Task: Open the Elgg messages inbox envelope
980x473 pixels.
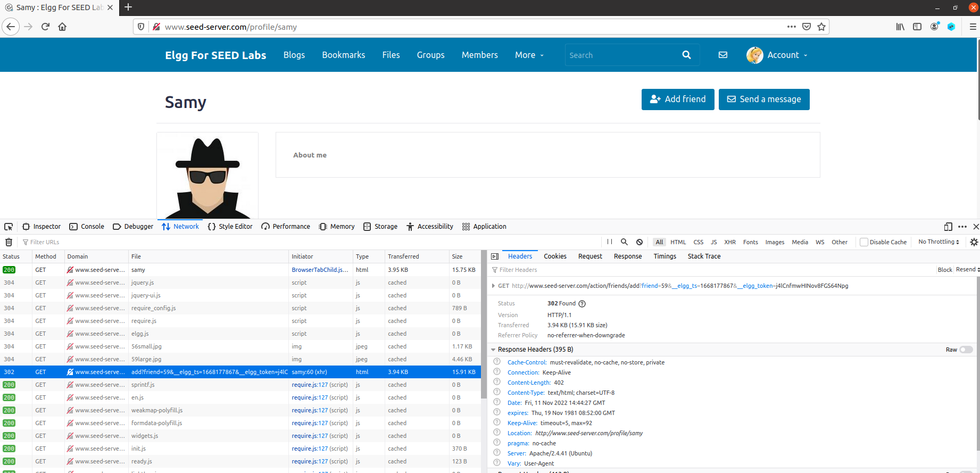Action: pyautogui.click(x=723, y=55)
